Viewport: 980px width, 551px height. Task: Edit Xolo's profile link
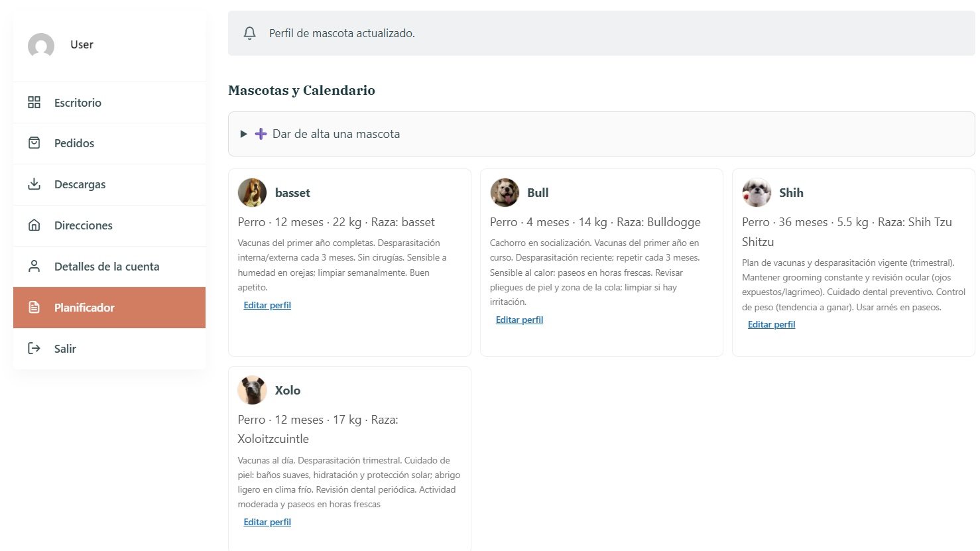[267, 522]
